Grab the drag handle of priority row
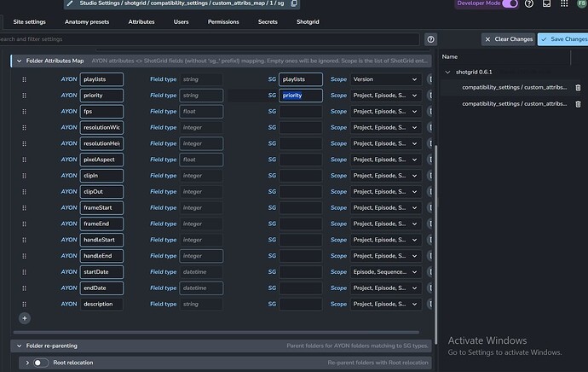This screenshot has width=588, height=372. [24, 96]
